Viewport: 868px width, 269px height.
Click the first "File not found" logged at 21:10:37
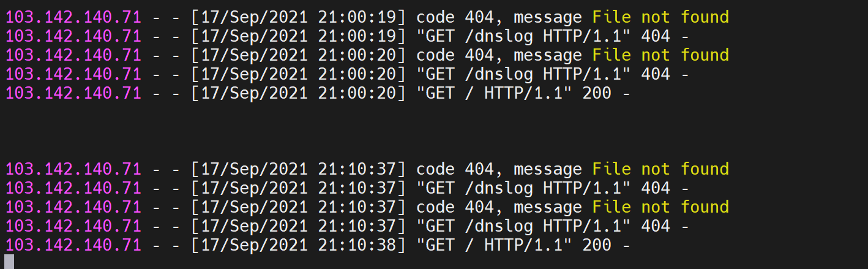click(660, 169)
